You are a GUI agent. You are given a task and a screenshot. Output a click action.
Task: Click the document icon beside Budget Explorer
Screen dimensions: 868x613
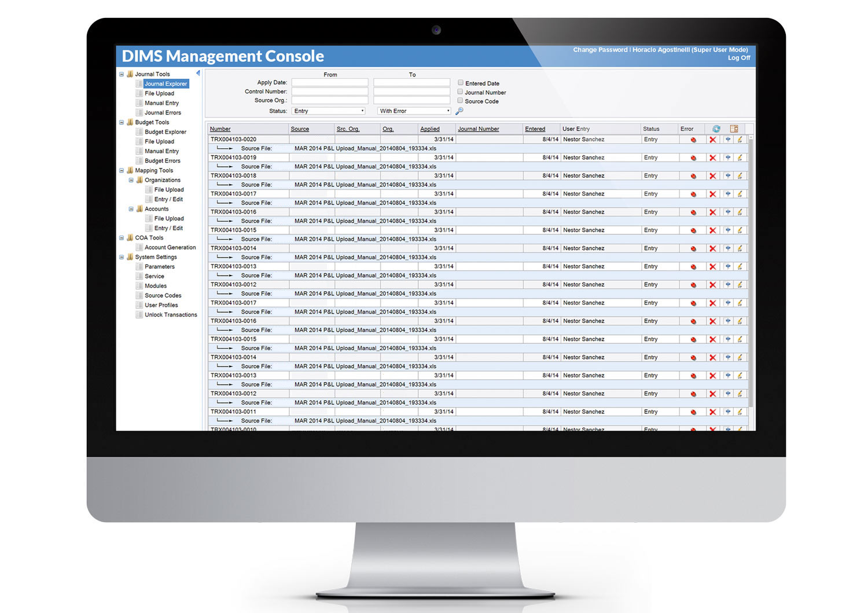point(139,131)
